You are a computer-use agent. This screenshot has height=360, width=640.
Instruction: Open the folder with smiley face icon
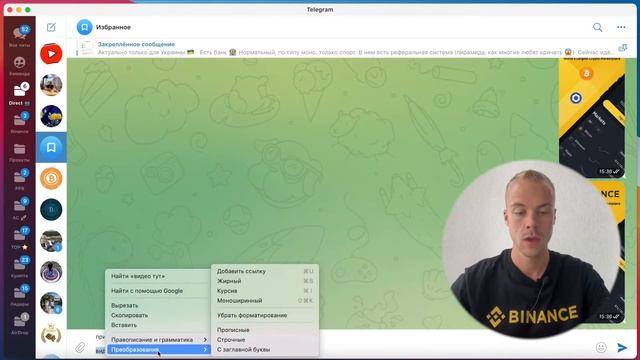tap(20, 65)
